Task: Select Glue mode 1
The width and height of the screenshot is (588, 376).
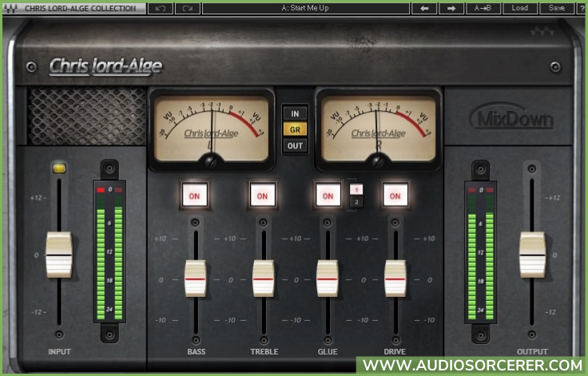Action: (x=356, y=190)
